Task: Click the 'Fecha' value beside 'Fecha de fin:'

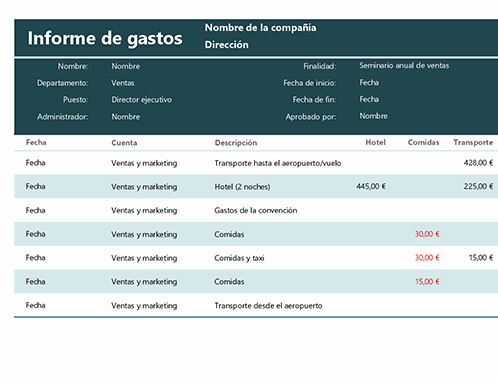Action: [x=369, y=99]
